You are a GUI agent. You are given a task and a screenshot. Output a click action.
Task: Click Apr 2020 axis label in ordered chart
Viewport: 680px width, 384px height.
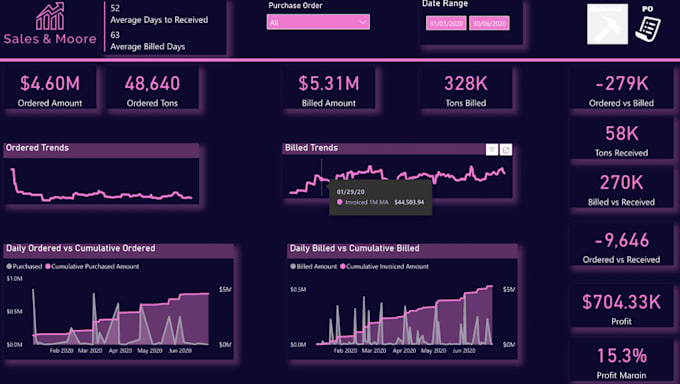point(120,351)
